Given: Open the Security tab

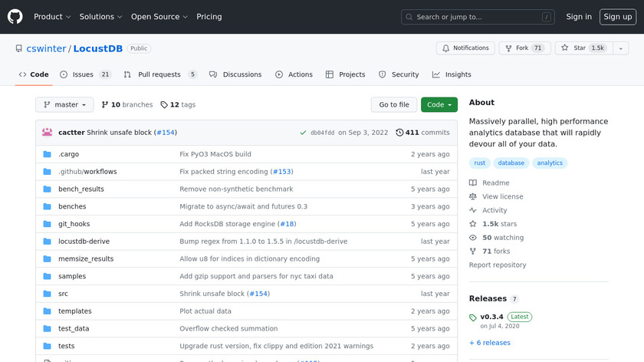Looking at the screenshot, I should [399, 74].
